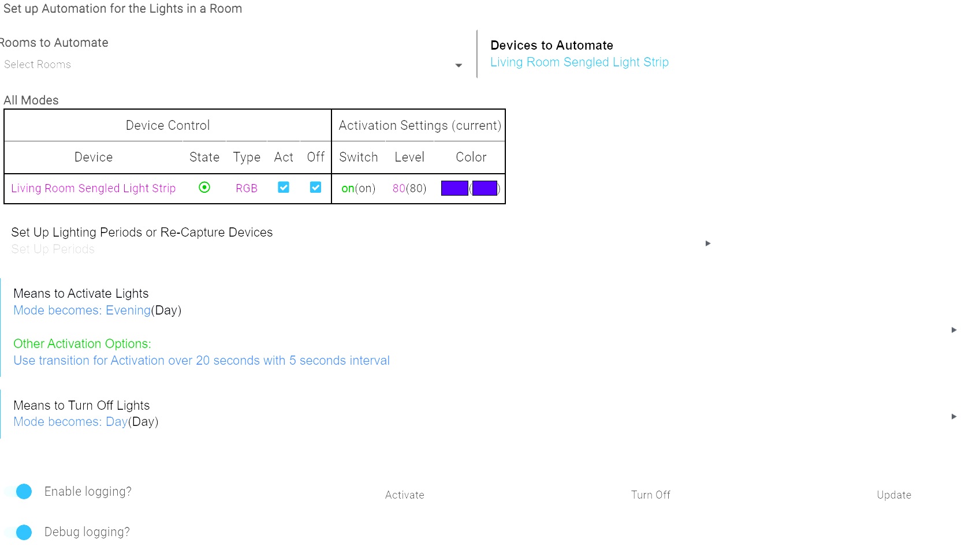Expand the Means to Turn Off Lights arrow
Image resolution: width=980 pixels, height=550 pixels.
953,417
